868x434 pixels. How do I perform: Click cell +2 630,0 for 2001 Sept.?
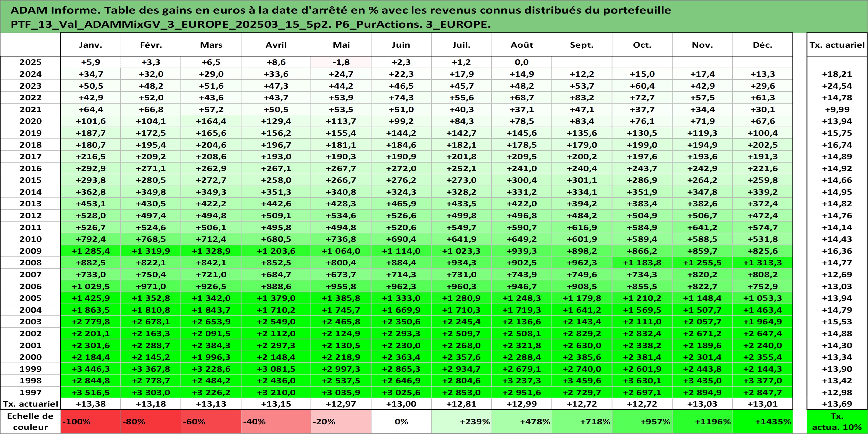pos(582,345)
